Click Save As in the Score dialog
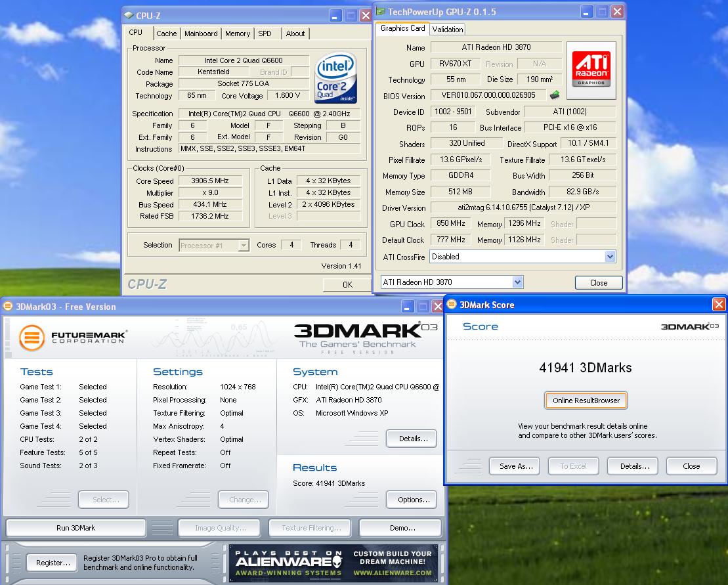The image size is (728, 585). [515, 466]
